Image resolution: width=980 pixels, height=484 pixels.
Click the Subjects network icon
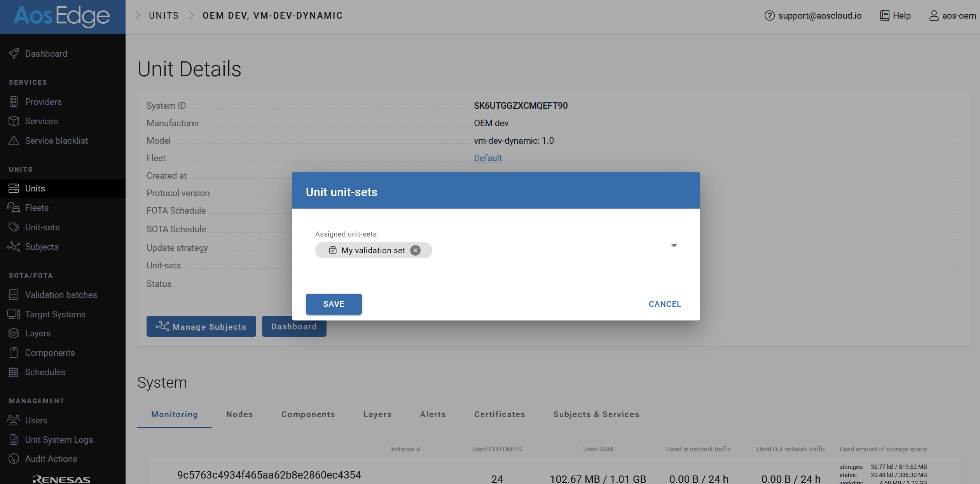tap(14, 247)
